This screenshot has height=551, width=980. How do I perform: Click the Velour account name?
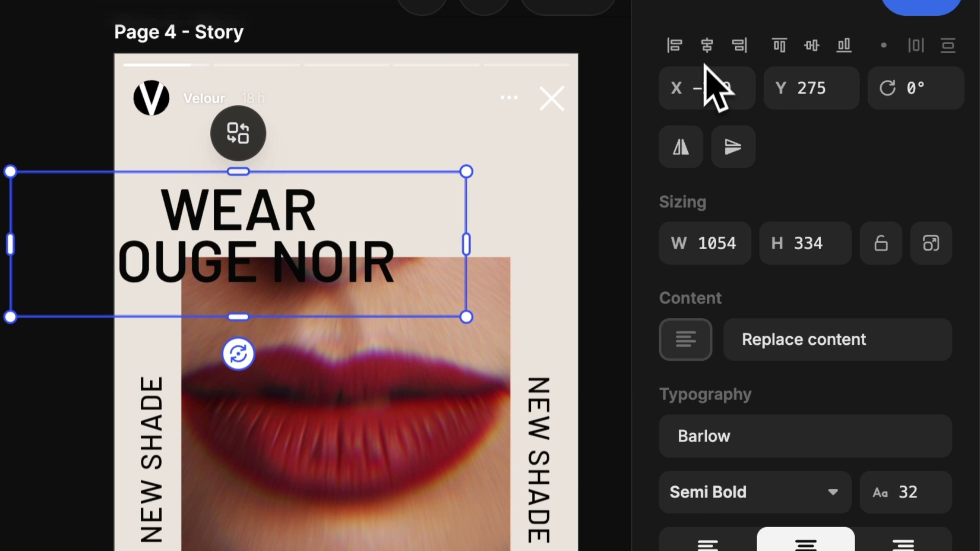pos(204,98)
